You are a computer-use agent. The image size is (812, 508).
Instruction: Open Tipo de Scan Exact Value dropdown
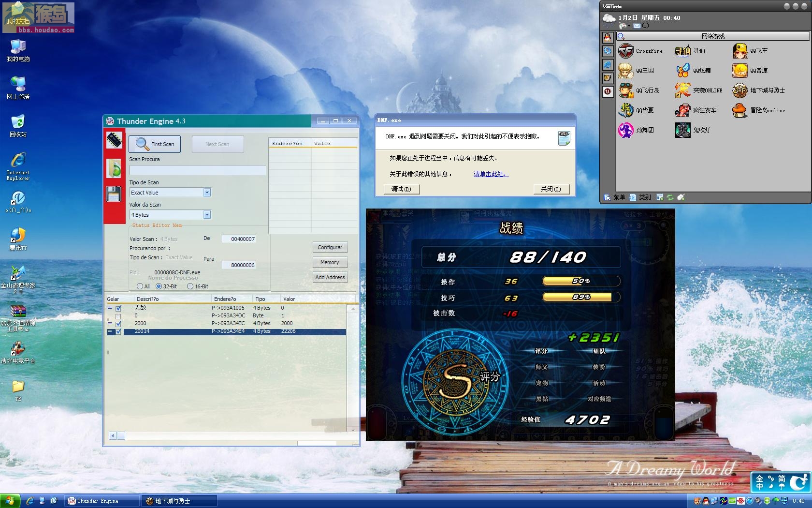[x=207, y=193]
